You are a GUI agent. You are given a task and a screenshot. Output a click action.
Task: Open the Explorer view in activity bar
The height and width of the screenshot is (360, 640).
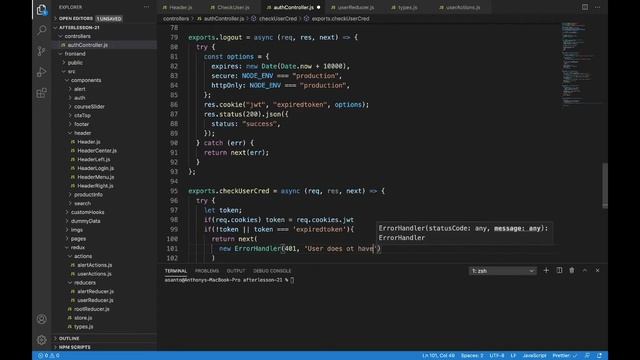pyautogui.click(x=42, y=9)
